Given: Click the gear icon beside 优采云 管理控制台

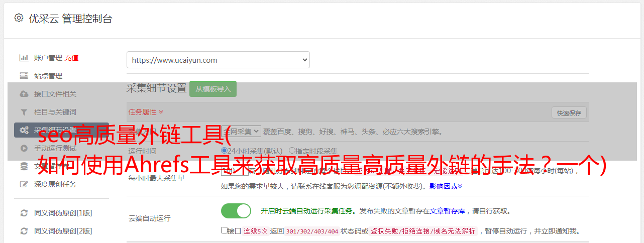Looking at the screenshot, I should click(x=19, y=18).
